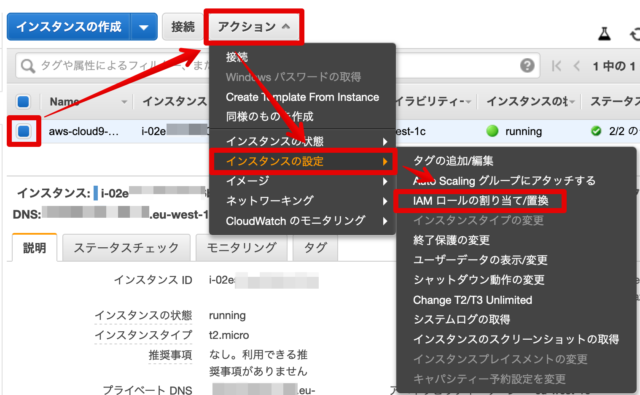Expand the インスタンスの設定 submenu
The height and width of the screenshot is (395, 640).
(x=302, y=161)
